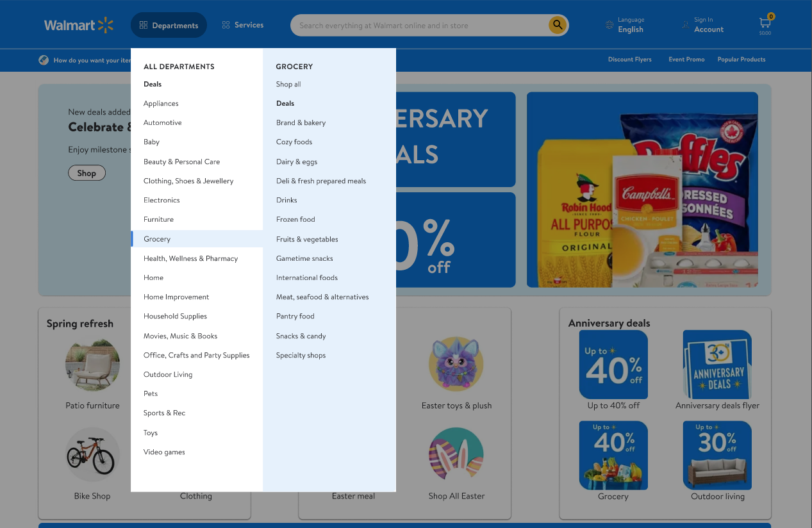Open the Language English selector

[x=625, y=25]
